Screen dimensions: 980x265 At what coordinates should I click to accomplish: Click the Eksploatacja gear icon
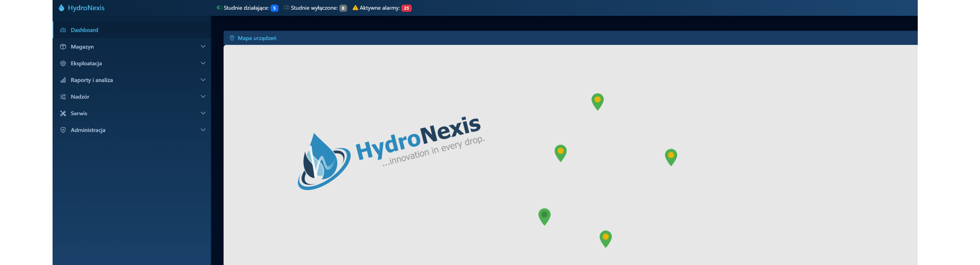click(63, 64)
